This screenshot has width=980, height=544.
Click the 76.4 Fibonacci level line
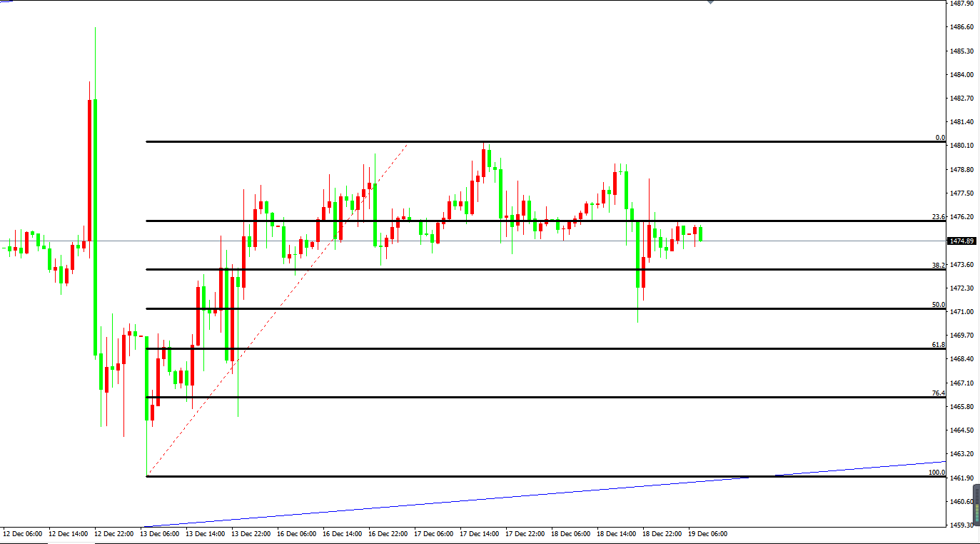[785, 397]
